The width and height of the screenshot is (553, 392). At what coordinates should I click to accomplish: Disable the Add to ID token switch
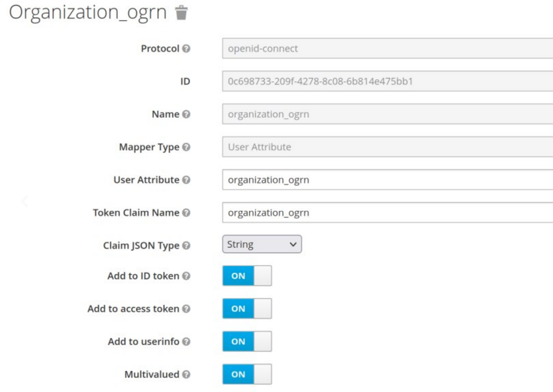point(247,276)
